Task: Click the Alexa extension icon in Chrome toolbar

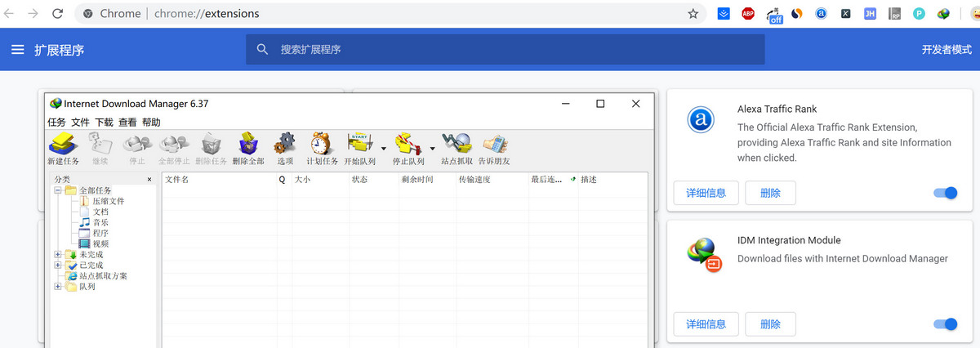Action: point(822,14)
